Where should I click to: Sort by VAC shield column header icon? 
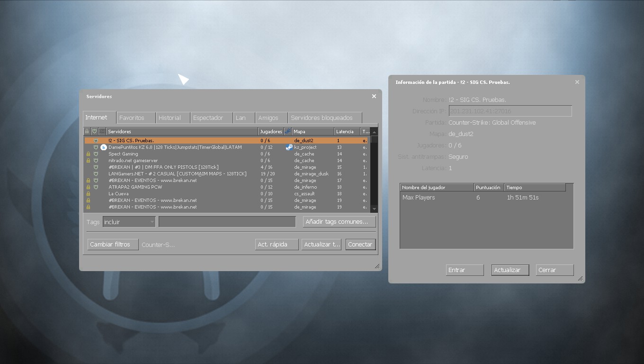pos(94,131)
